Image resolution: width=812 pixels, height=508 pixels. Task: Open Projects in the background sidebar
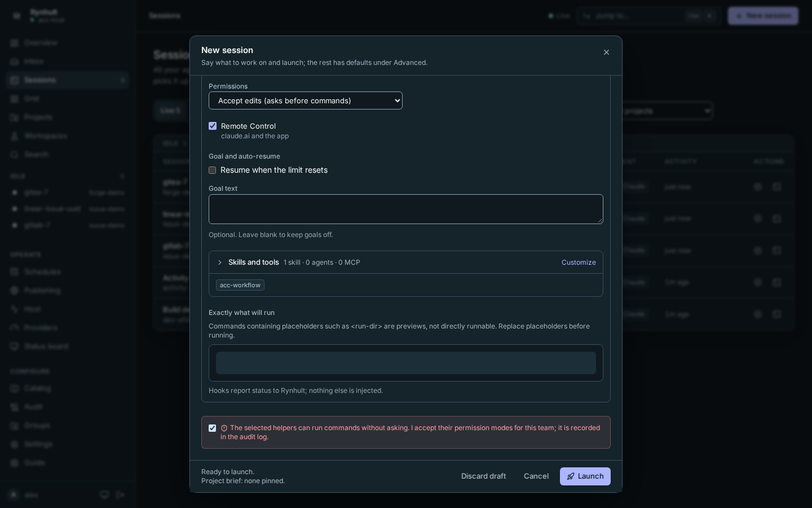(x=68, y=117)
